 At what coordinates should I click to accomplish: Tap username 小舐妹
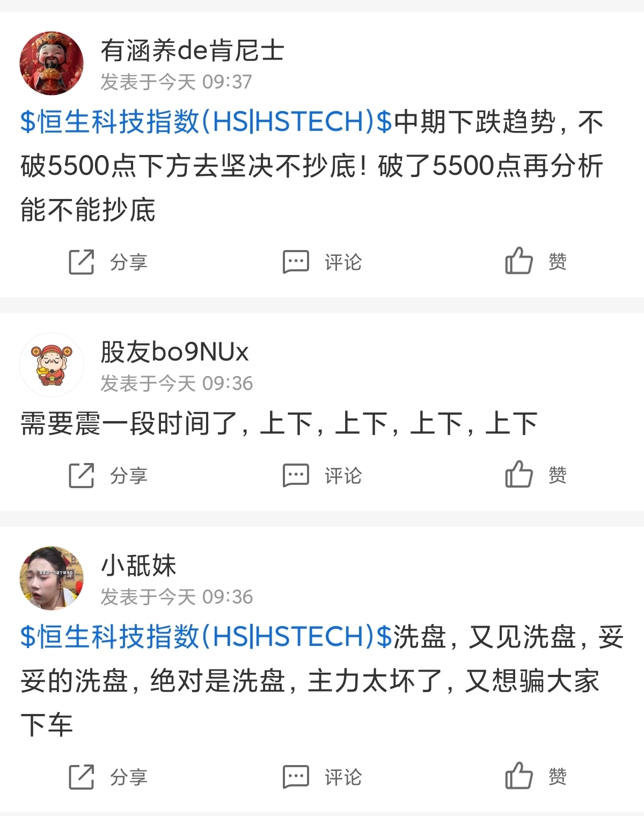(138, 566)
